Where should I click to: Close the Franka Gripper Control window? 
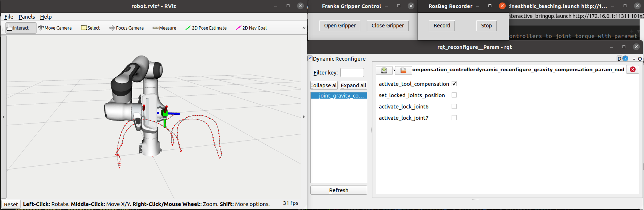pyautogui.click(x=411, y=6)
